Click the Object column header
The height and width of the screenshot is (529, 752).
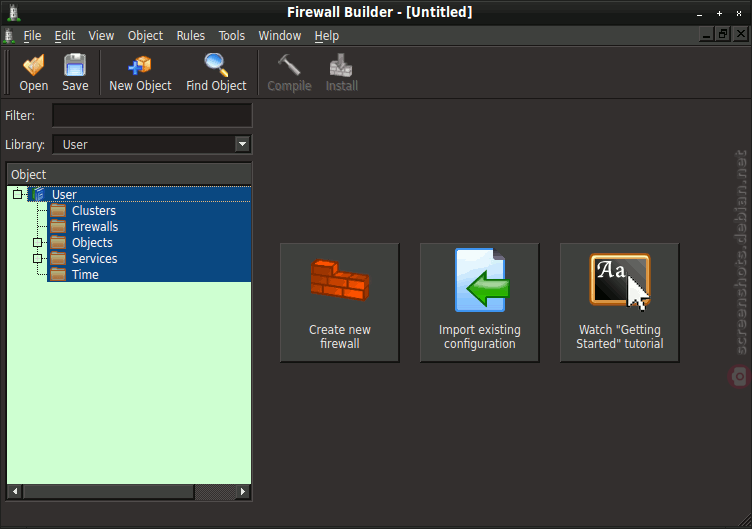[x=129, y=174]
